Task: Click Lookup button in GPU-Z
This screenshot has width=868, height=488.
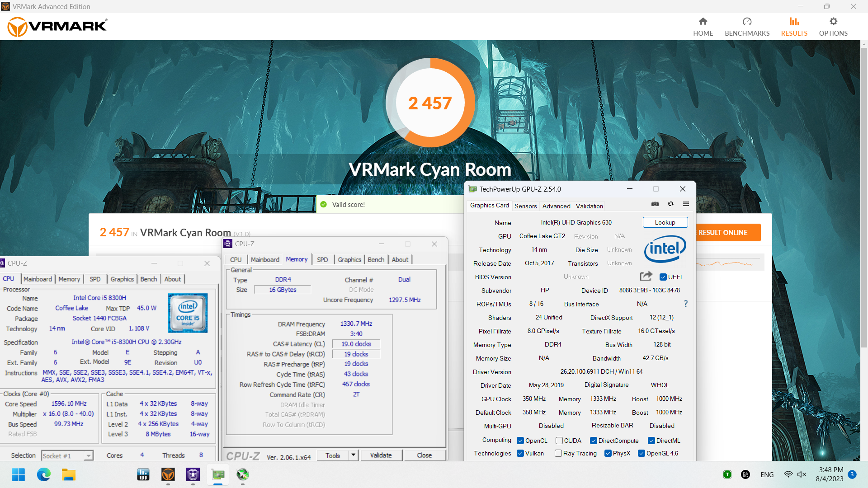Action: 665,222
